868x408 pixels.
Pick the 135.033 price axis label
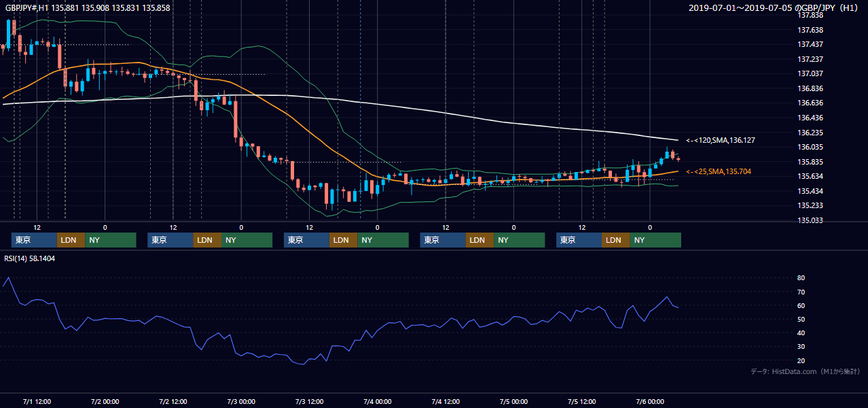[x=811, y=220]
